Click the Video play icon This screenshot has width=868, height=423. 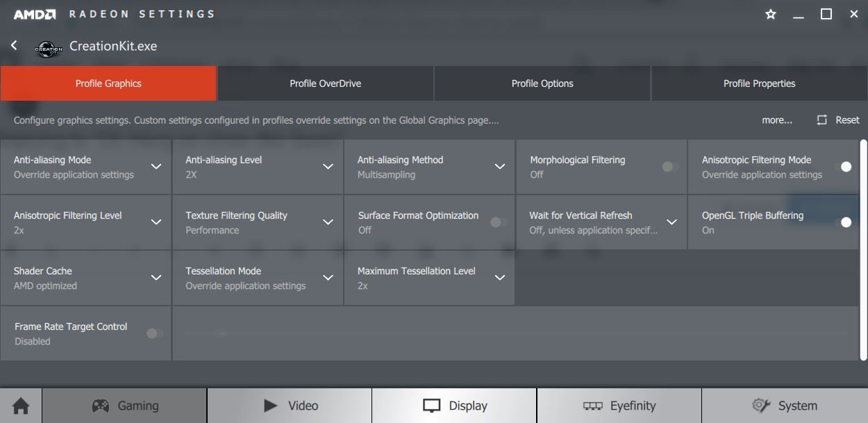[271, 406]
